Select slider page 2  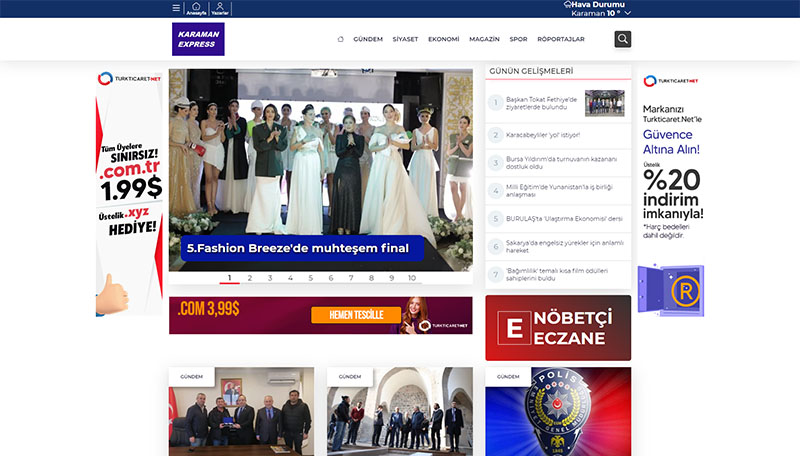point(249,278)
